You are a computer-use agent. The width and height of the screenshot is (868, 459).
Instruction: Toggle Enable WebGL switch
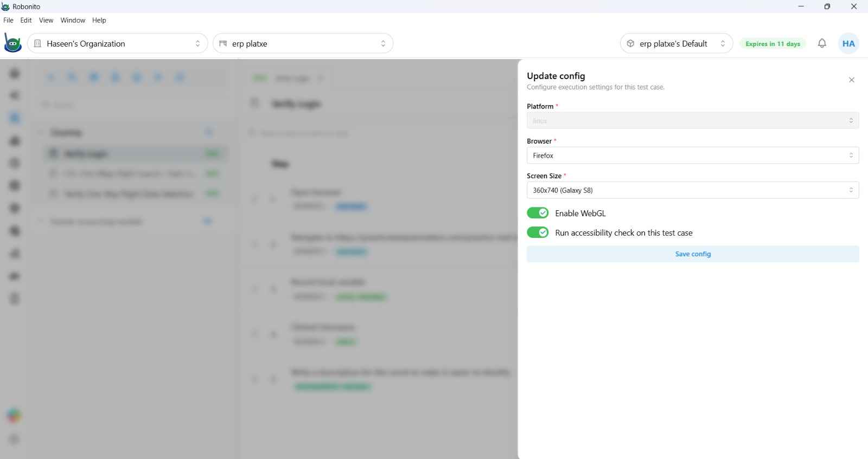[538, 213]
